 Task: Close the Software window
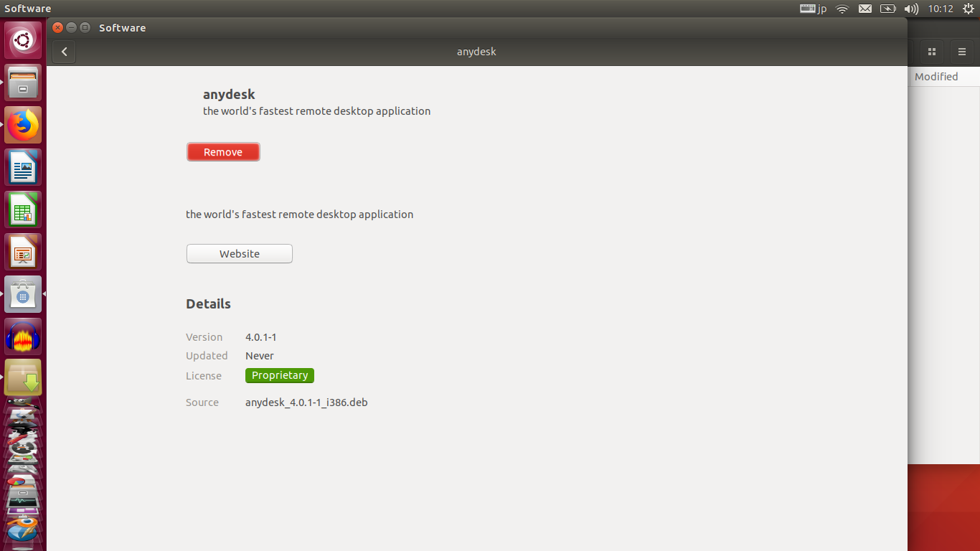click(x=58, y=28)
